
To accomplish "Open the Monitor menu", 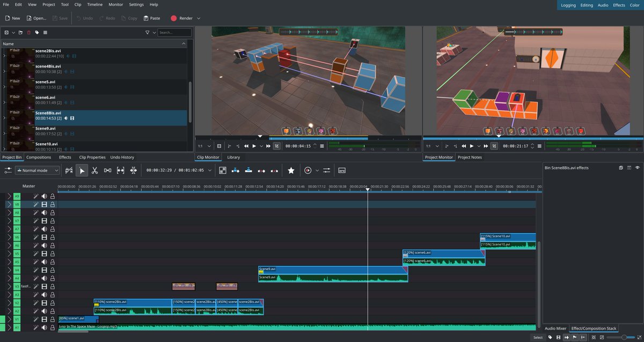I will point(116,4).
